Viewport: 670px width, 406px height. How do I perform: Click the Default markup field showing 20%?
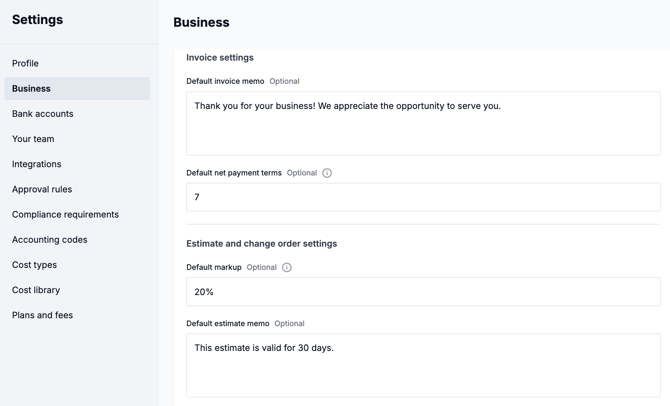(423, 292)
